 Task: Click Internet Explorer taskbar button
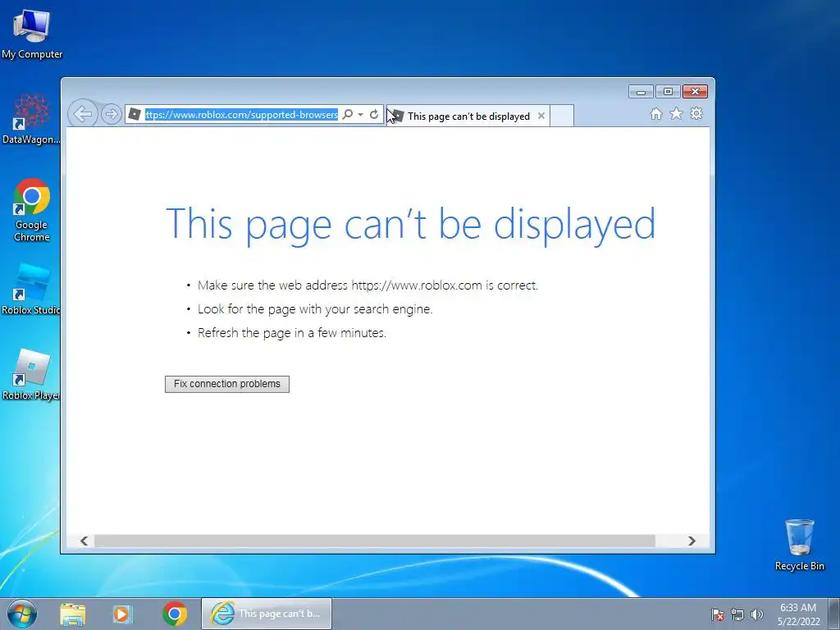coord(267,614)
